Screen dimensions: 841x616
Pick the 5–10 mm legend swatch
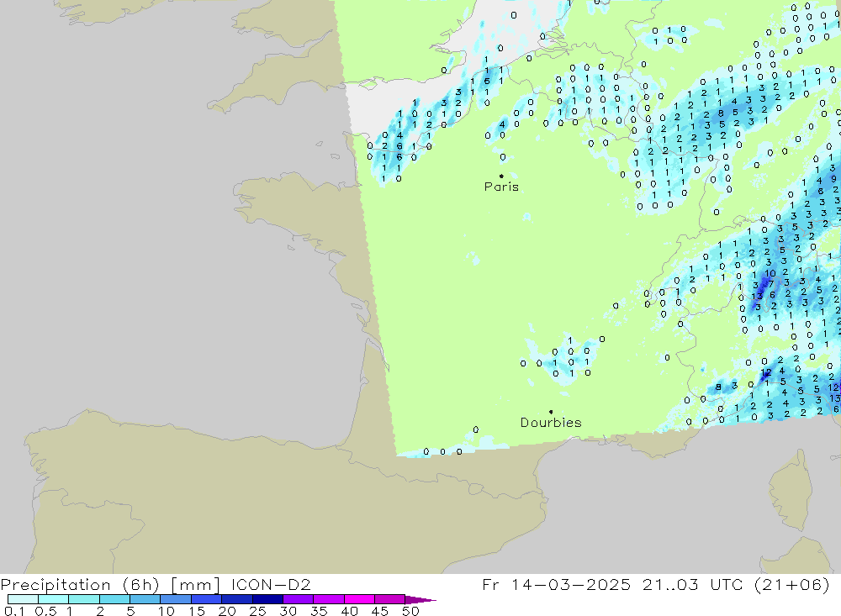(x=145, y=599)
